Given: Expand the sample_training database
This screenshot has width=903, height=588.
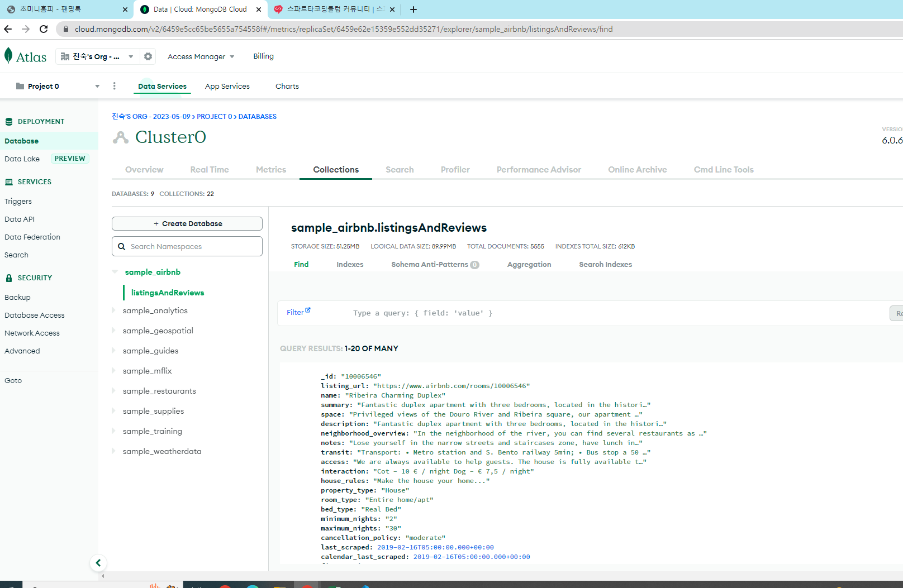Looking at the screenshot, I should [114, 431].
